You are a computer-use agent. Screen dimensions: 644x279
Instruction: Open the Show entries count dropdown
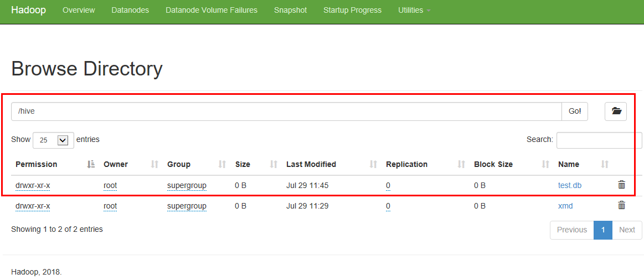click(53, 140)
